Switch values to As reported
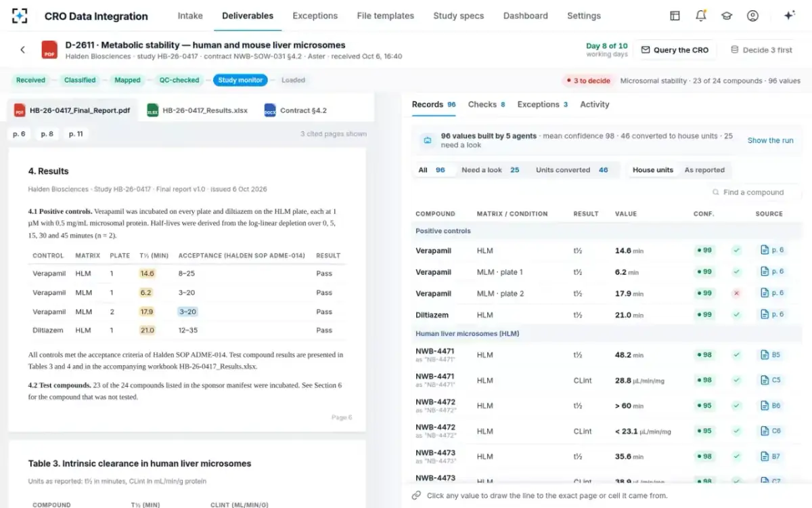Viewport: 812px width, 508px height. tap(704, 170)
